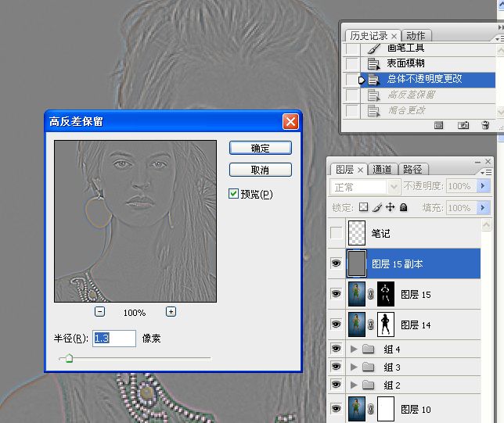This screenshot has height=423, width=504.
Task: Toggle mask link icon on 图层 10
Action: tap(371, 409)
